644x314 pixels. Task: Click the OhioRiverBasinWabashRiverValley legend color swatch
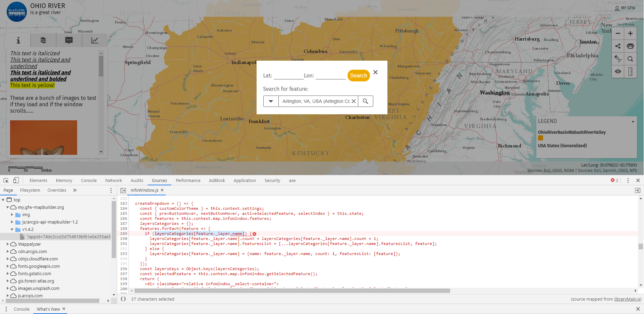click(x=540, y=138)
